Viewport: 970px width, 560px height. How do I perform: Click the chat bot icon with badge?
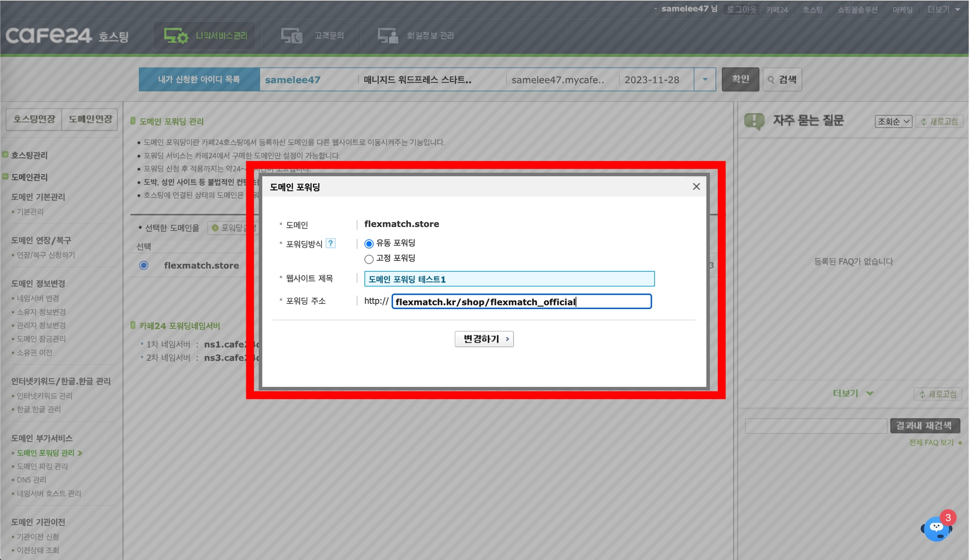click(936, 528)
